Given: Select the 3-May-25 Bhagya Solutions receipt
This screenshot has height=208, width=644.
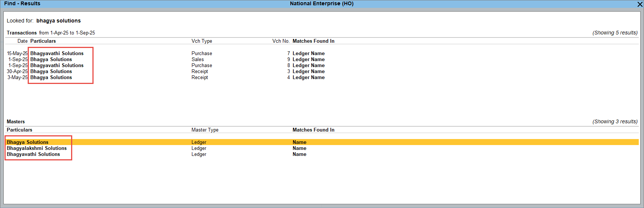Looking at the screenshot, I should [x=51, y=78].
